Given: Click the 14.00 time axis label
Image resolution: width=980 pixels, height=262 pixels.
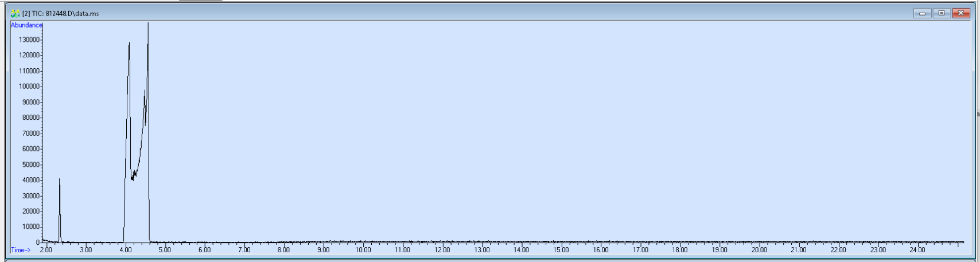Looking at the screenshot, I should click(x=522, y=250).
